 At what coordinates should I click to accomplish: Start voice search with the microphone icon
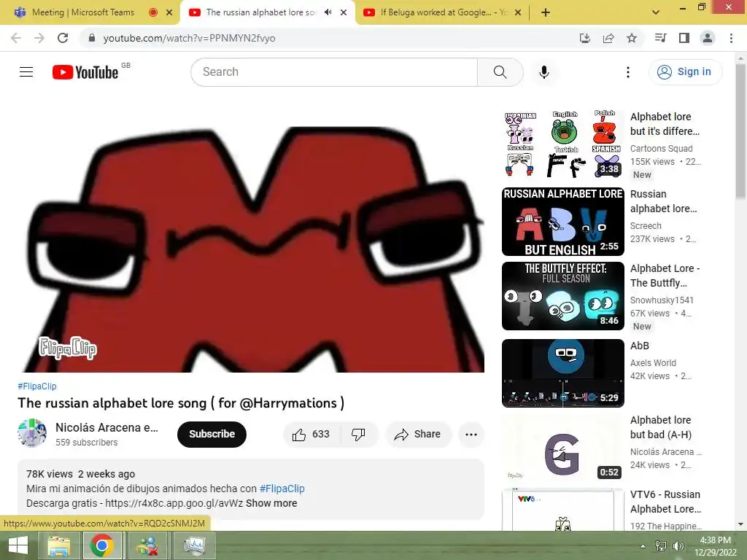coord(543,72)
